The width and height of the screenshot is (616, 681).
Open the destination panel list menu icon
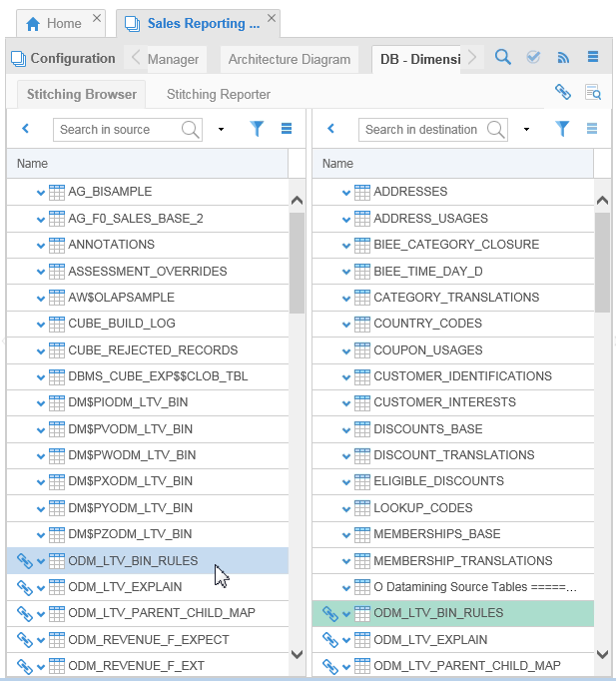pyautogui.click(x=592, y=129)
